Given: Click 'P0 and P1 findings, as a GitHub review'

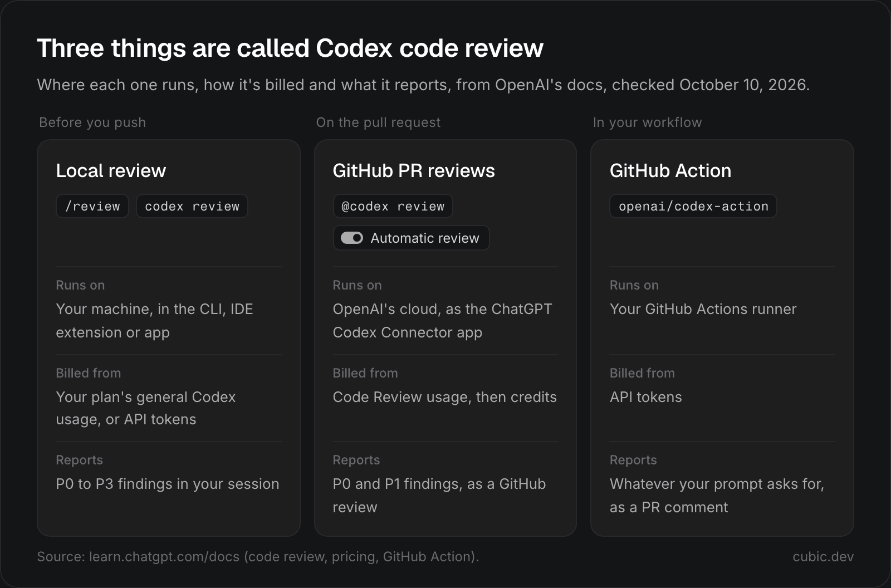Looking at the screenshot, I should pyautogui.click(x=439, y=496).
